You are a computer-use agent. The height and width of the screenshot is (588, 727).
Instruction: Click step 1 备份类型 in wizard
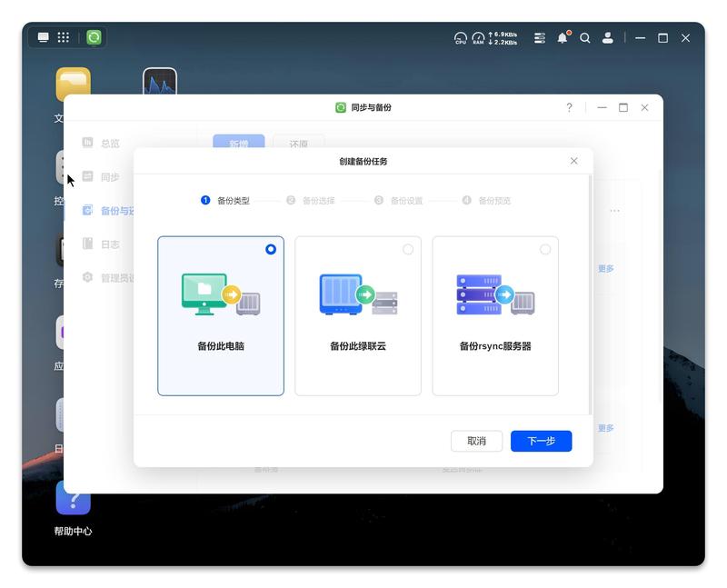pos(225,200)
